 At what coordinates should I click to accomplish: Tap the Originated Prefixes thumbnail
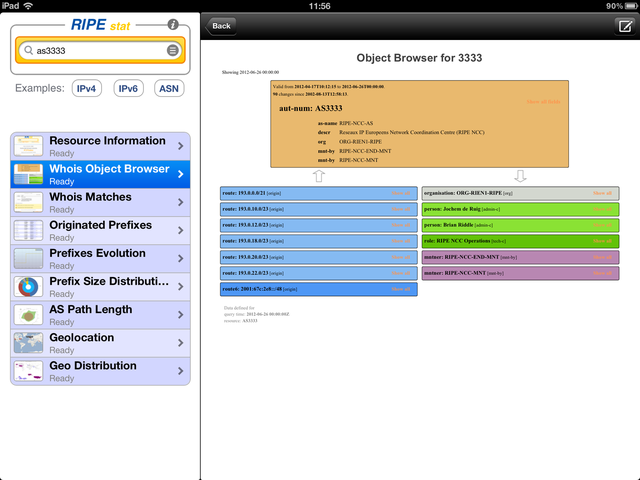[28, 230]
